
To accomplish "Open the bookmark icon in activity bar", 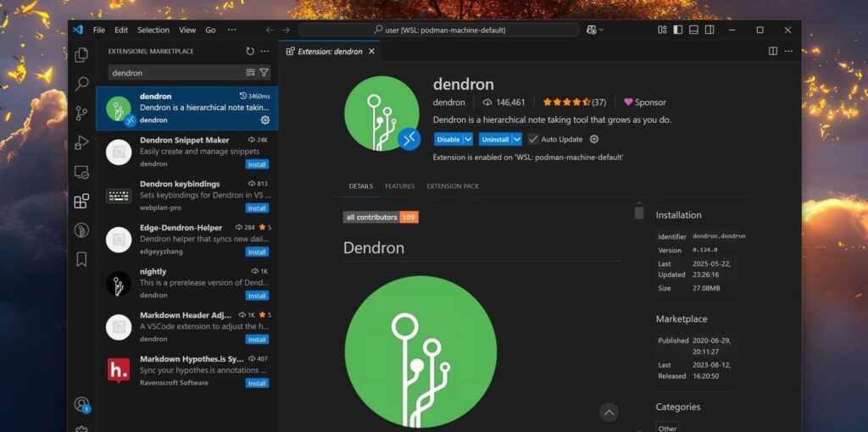I will [x=81, y=259].
